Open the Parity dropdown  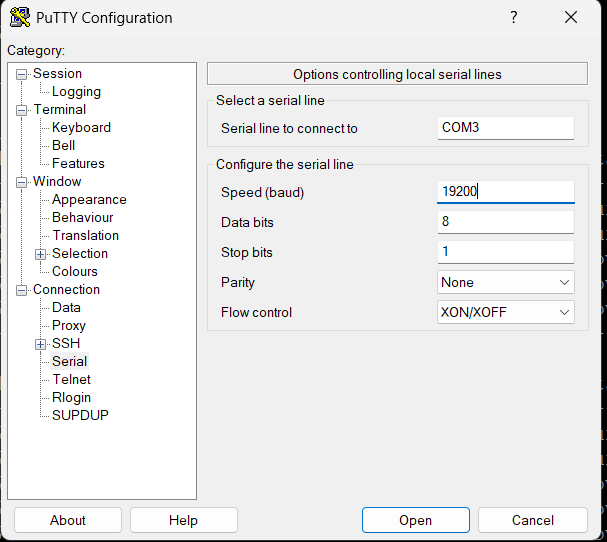506,282
